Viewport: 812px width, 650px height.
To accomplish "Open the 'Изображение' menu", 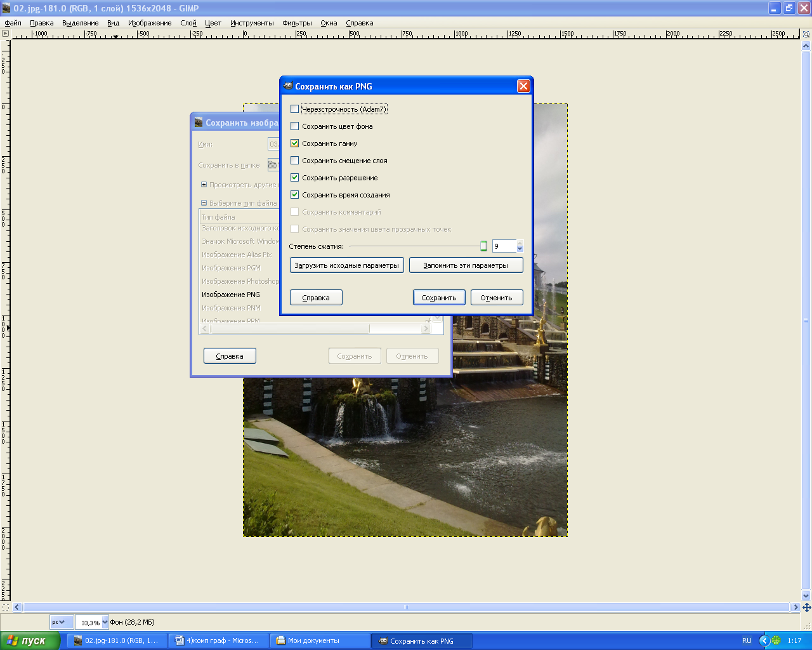I will click(x=150, y=23).
